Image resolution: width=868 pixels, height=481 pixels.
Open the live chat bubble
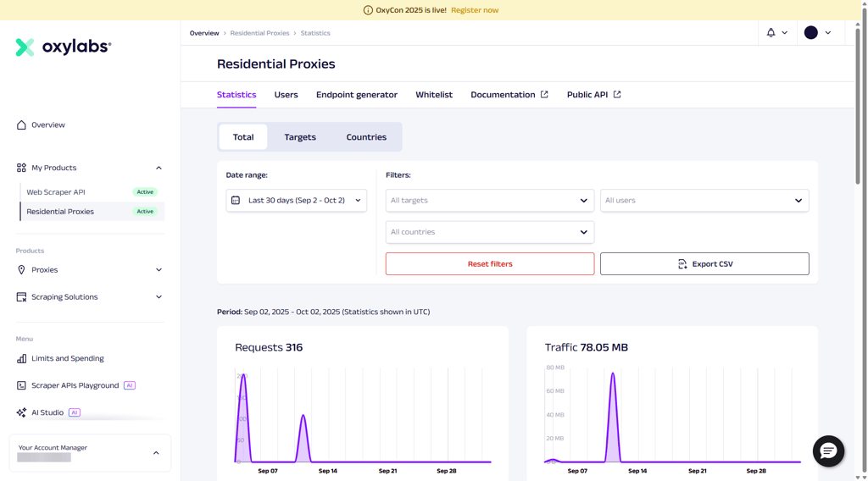pos(828,451)
